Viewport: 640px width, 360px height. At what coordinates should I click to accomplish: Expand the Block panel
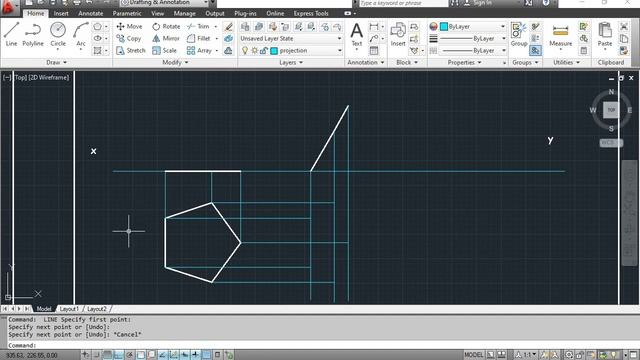pyautogui.click(x=407, y=62)
